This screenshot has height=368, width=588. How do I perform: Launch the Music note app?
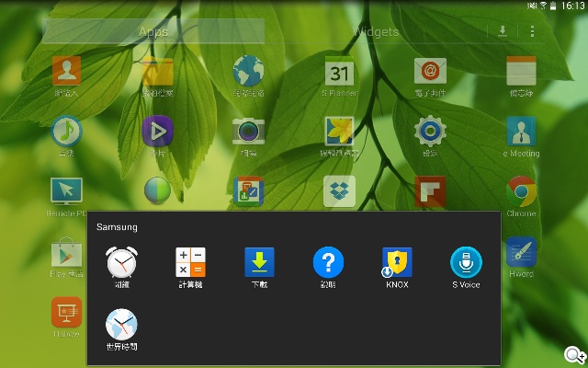[66, 131]
